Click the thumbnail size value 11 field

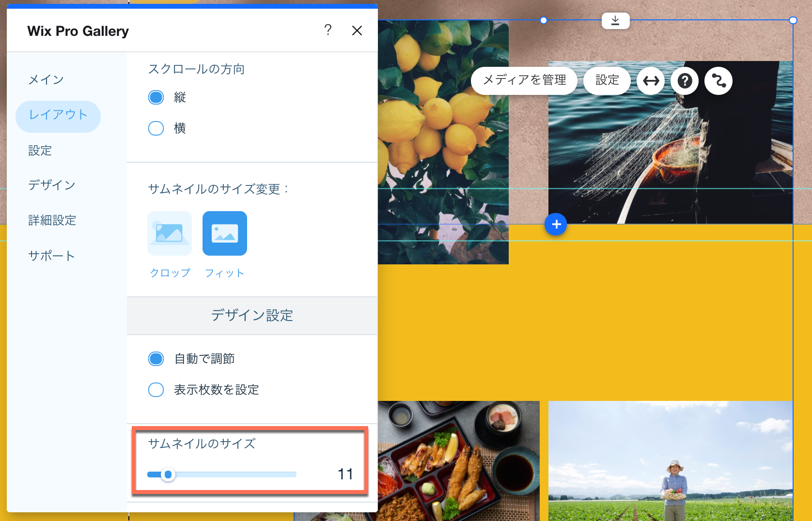point(345,474)
